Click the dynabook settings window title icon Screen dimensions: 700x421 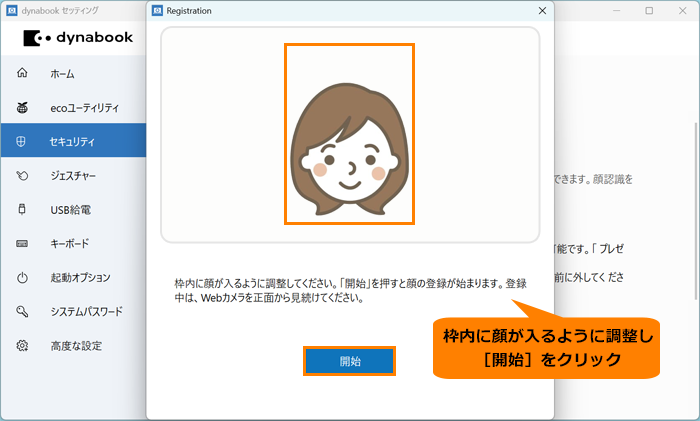click(12, 10)
